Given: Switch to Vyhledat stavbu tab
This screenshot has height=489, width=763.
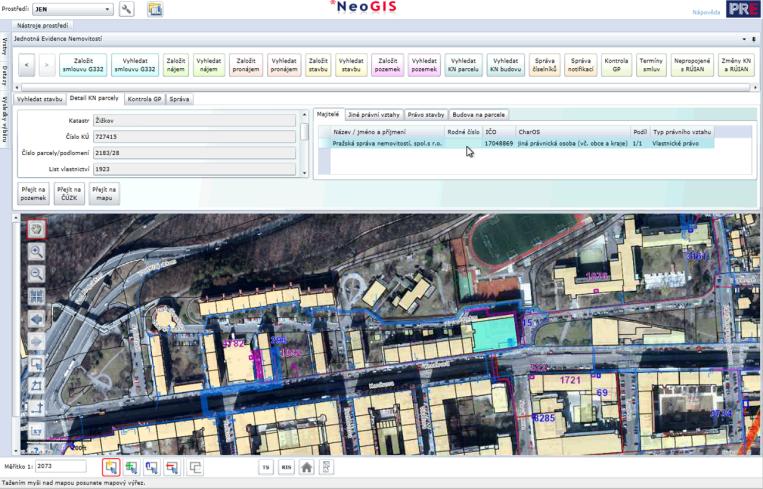Looking at the screenshot, I should [x=39, y=99].
